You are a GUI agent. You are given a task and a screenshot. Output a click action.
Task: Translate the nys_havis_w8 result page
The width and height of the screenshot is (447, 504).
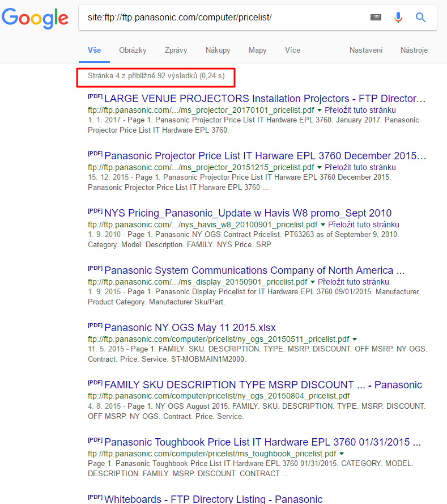click(x=364, y=225)
